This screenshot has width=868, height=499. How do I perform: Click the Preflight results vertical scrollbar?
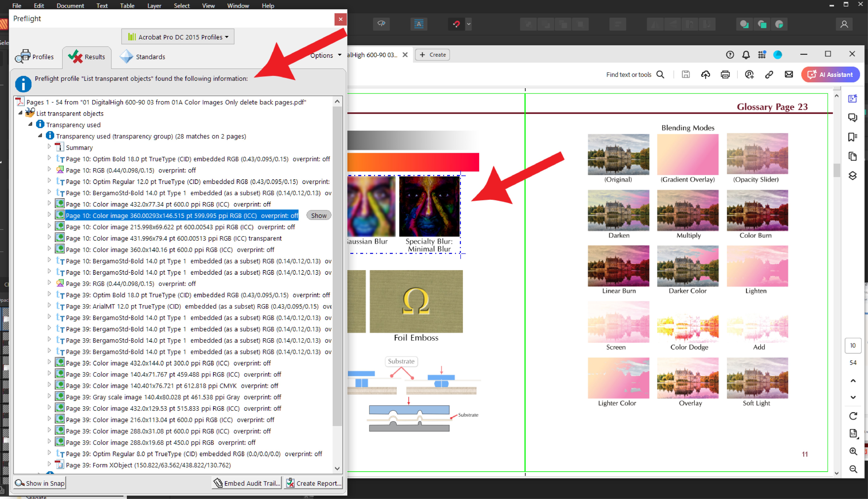[x=337, y=266]
